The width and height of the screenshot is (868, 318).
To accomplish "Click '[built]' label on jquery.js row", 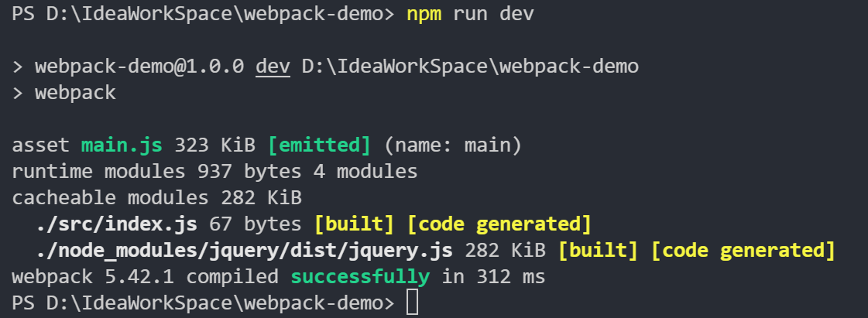I will (598, 251).
